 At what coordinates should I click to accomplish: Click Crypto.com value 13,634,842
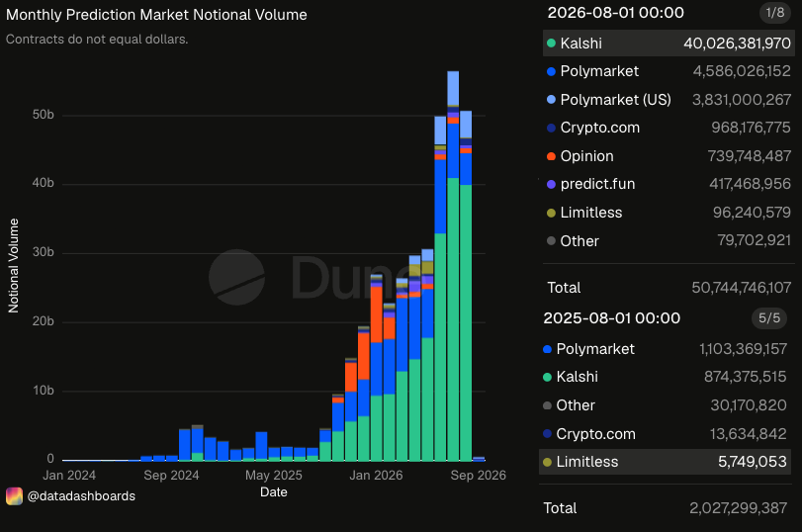click(x=748, y=434)
